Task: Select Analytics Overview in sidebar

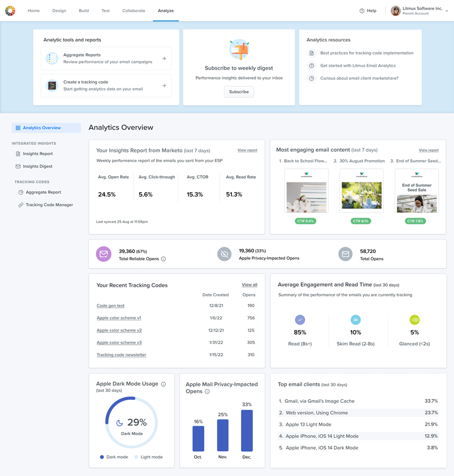Action: pyautogui.click(x=46, y=128)
